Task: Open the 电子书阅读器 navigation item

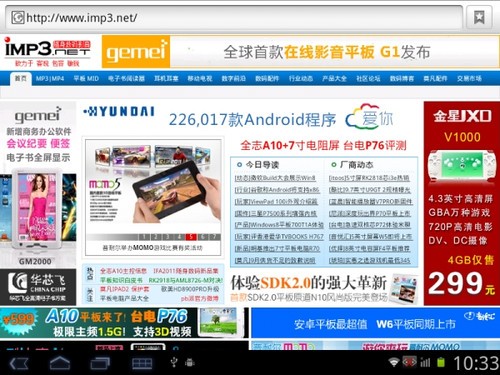Action: tap(126, 79)
